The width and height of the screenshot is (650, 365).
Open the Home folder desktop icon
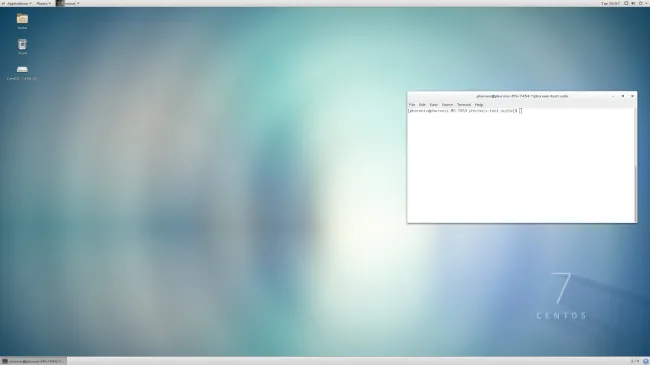[x=22, y=21]
